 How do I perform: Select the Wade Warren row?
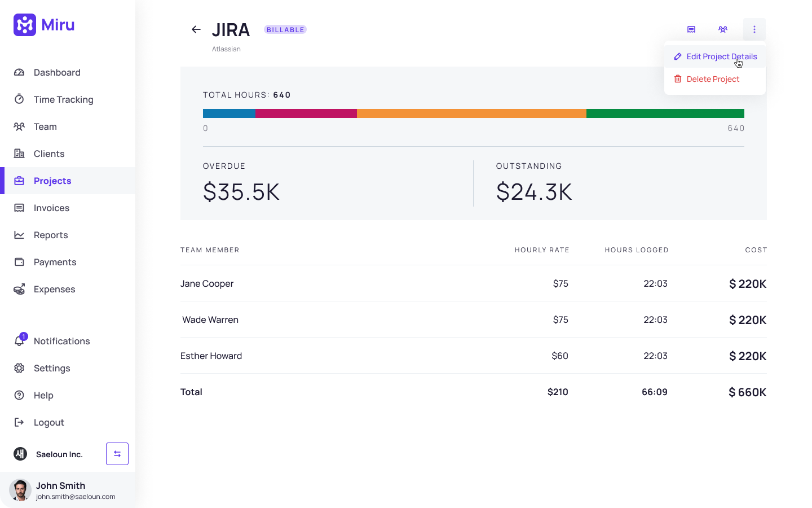pos(474,319)
